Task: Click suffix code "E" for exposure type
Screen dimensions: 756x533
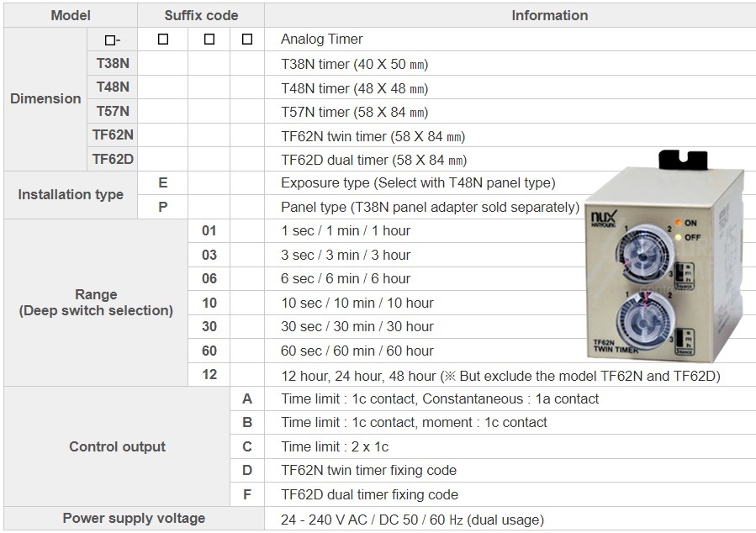Action: point(163,182)
